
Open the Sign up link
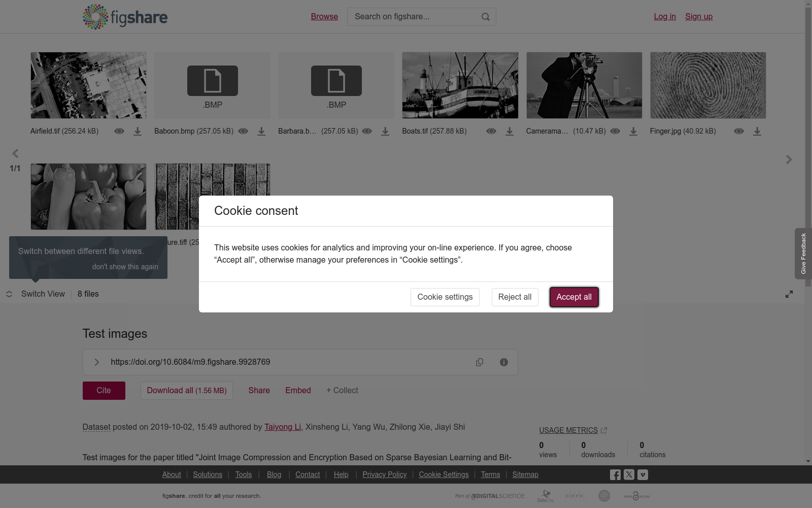coord(699,16)
